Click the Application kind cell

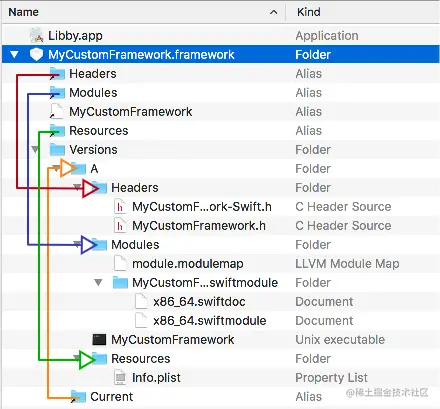[x=327, y=36]
